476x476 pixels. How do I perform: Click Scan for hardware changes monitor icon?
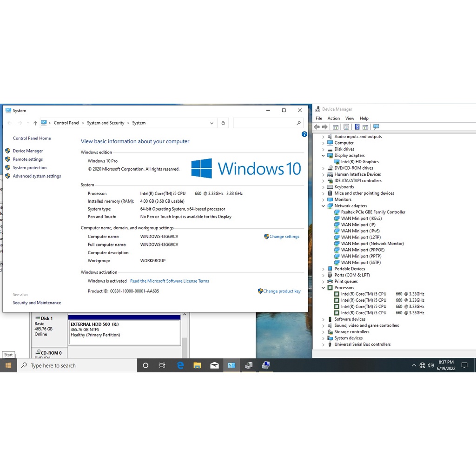[x=376, y=127]
